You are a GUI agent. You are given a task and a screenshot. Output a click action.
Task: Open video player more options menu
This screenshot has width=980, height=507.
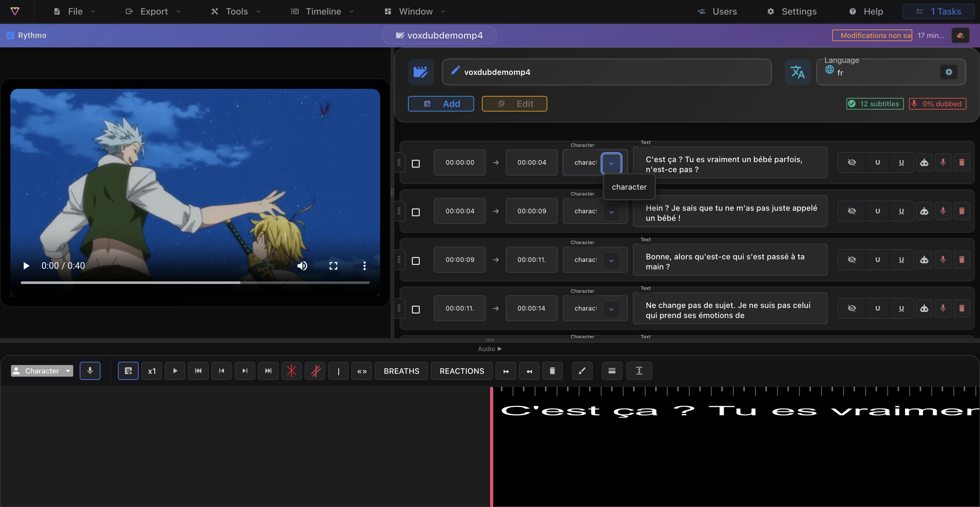pyautogui.click(x=365, y=266)
